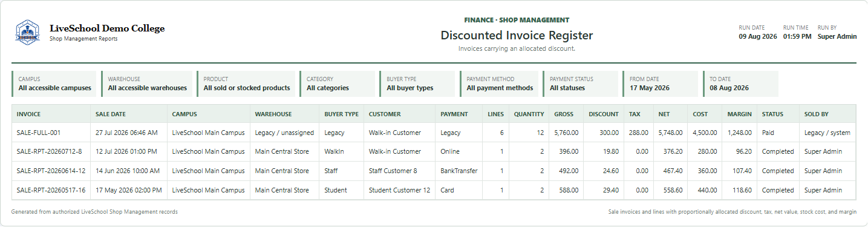Click the To Date 08 Aug 2026 value
Screen dimensions: 868x227
(729, 88)
